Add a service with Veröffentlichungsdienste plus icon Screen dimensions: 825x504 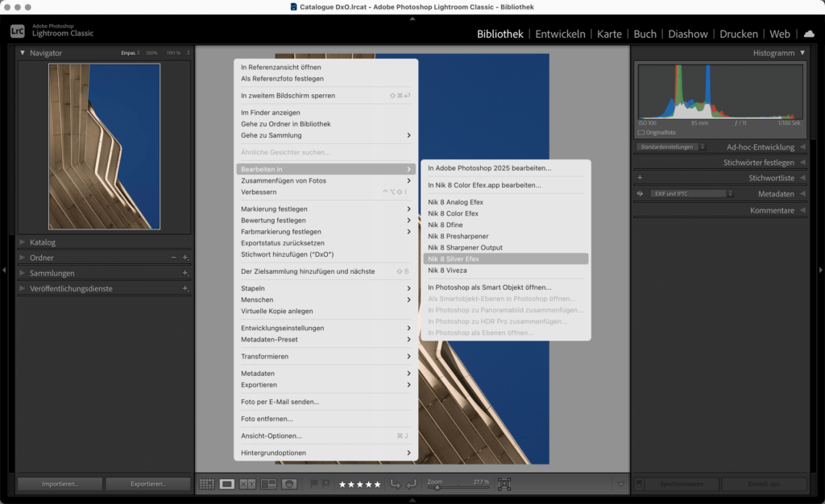click(185, 288)
